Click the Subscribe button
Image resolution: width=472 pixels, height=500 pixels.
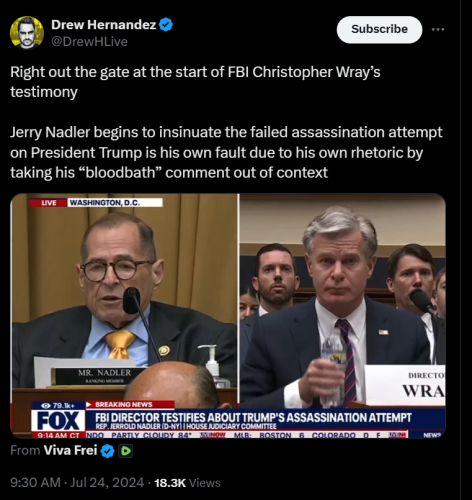pos(379,29)
